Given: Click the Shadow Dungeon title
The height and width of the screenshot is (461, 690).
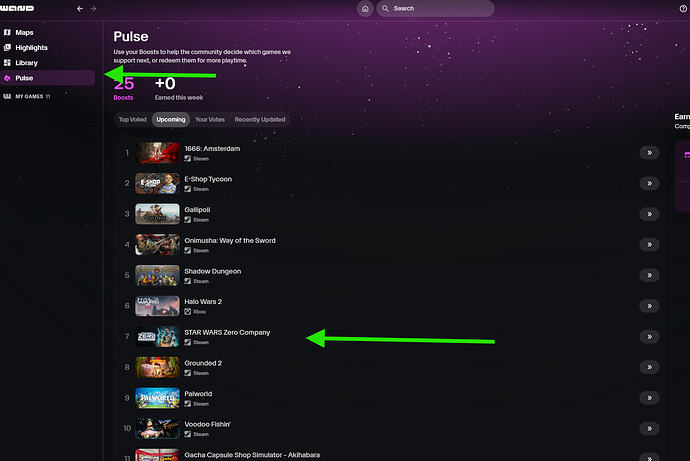Looking at the screenshot, I should click(213, 271).
